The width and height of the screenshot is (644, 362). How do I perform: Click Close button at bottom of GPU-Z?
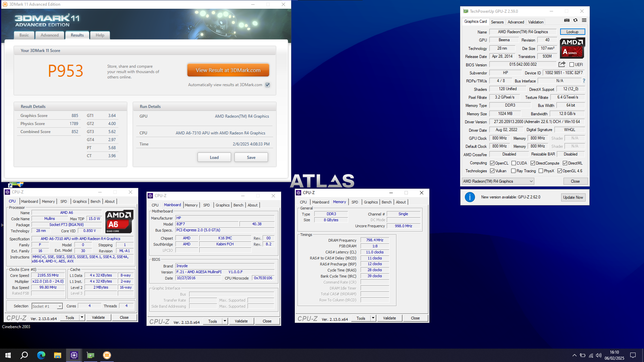pos(575,181)
